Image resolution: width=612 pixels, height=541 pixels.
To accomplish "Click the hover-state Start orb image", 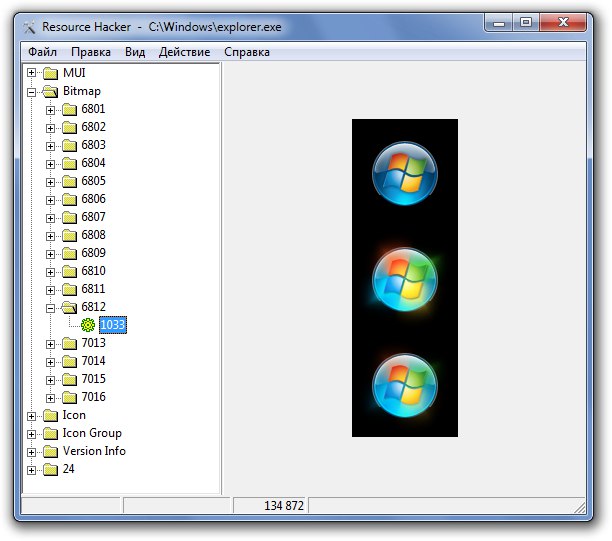I will [405, 279].
